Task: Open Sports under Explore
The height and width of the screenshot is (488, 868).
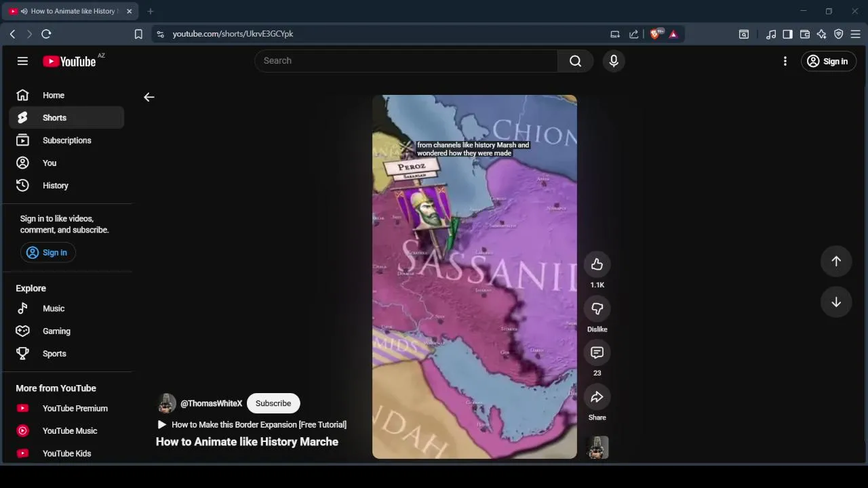Action: point(66,354)
